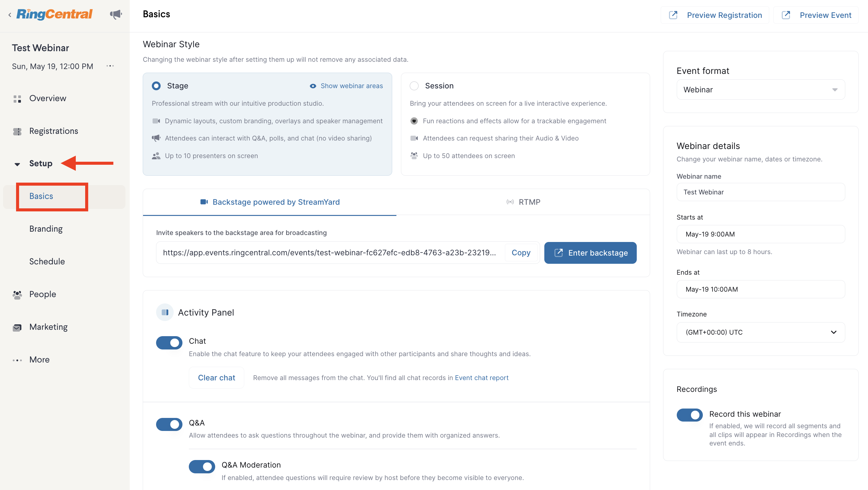Click the RingCentral logo
The image size is (868, 490).
pos(54,14)
